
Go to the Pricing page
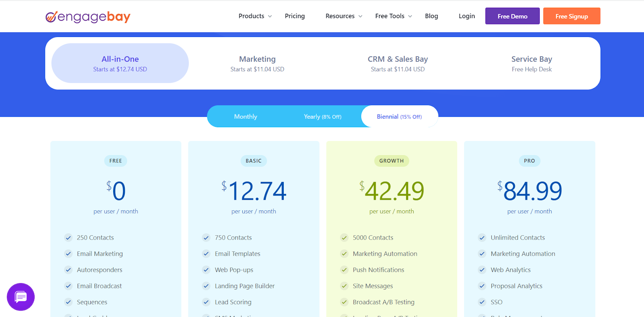[x=295, y=16]
